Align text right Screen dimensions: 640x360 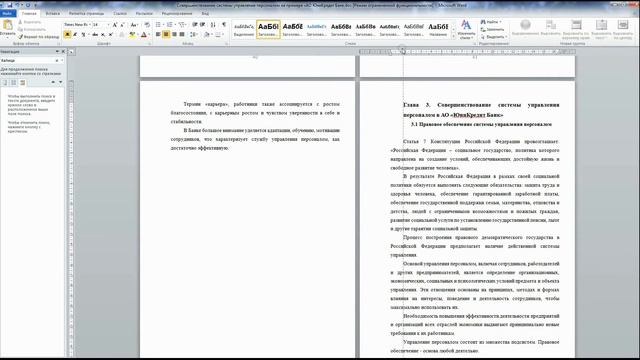(174, 34)
